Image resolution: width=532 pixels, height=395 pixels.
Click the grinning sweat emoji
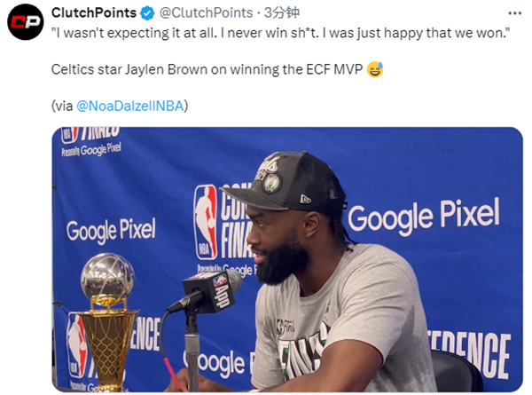375,69
